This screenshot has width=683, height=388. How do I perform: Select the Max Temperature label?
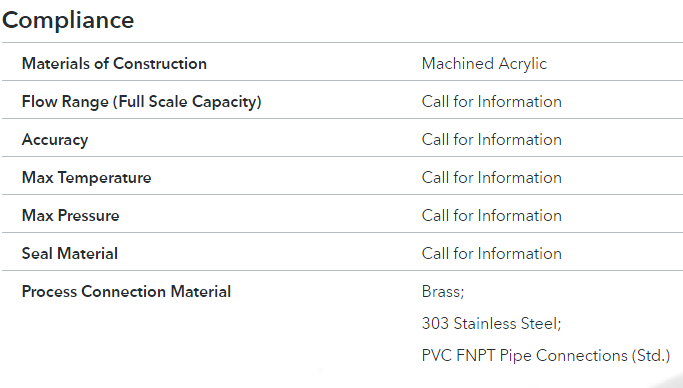pos(87,178)
